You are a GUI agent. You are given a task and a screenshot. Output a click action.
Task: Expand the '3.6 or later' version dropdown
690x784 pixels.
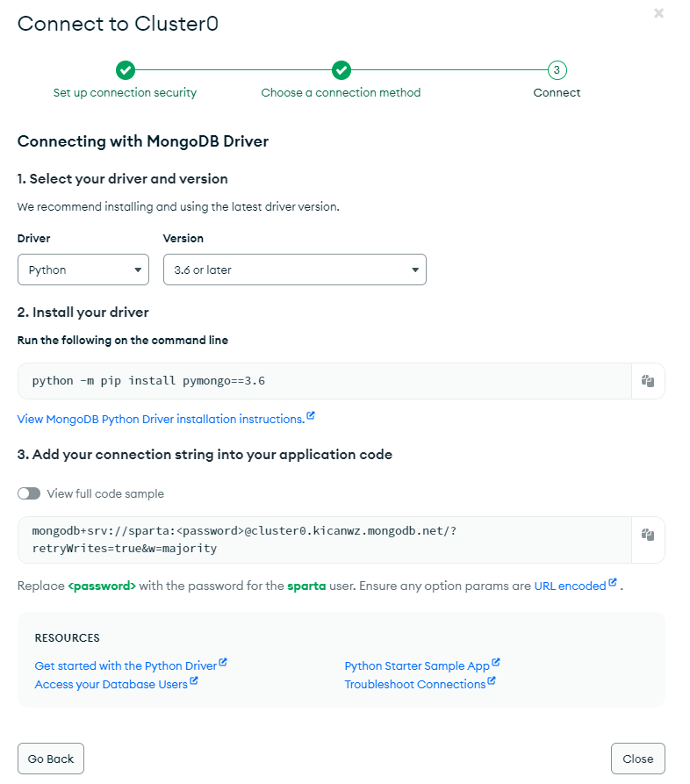[x=295, y=270]
